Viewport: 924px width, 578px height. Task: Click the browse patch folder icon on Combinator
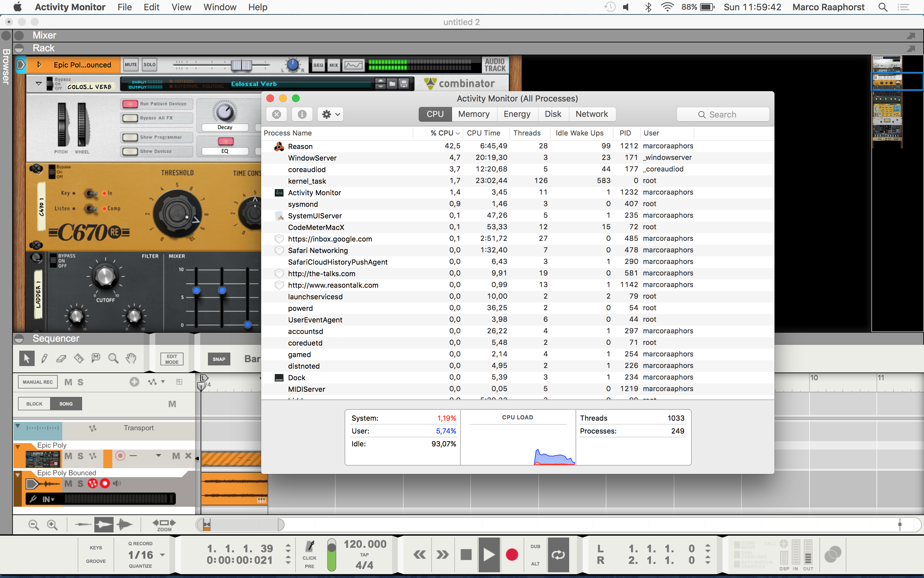coord(392,84)
